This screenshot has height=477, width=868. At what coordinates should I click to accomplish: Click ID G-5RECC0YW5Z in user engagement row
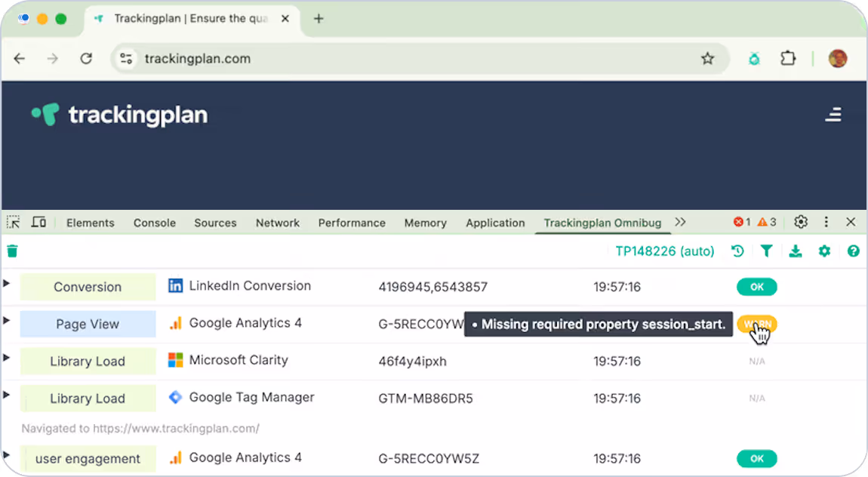(429, 459)
